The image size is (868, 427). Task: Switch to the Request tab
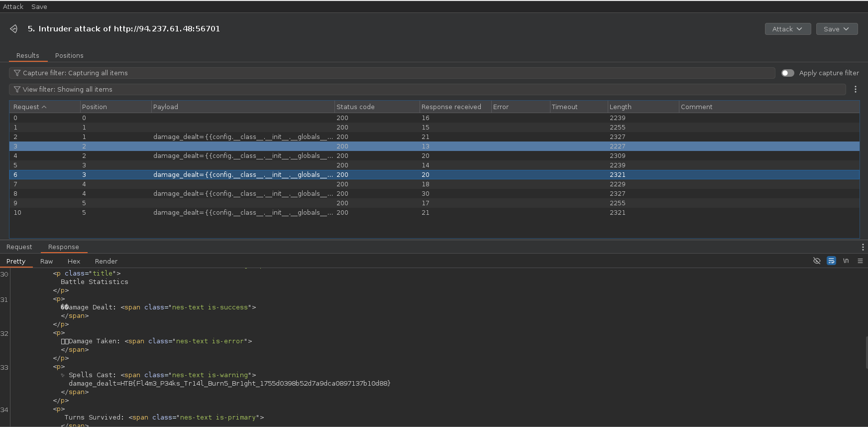(x=19, y=247)
